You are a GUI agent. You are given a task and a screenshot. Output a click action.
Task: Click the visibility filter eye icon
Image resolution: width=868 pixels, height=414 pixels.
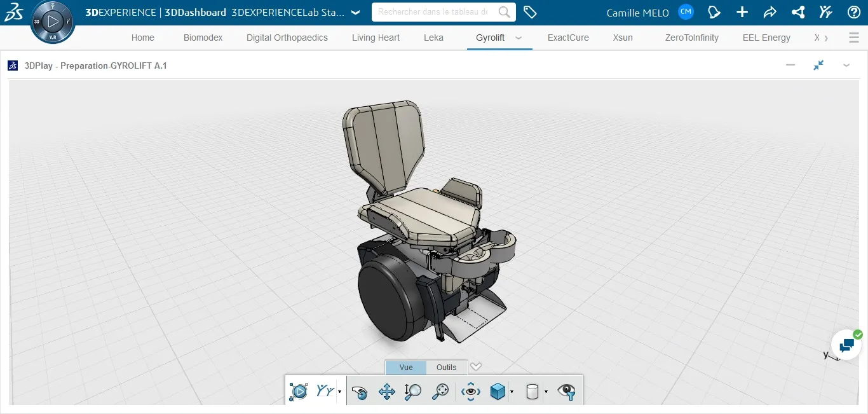coord(567,391)
